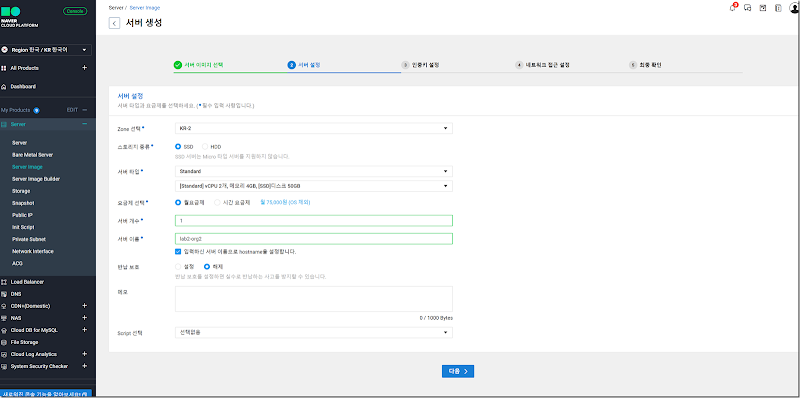This screenshot has height=398, width=800.
Task: Open the notifications bell icon
Action: pos(733,8)
